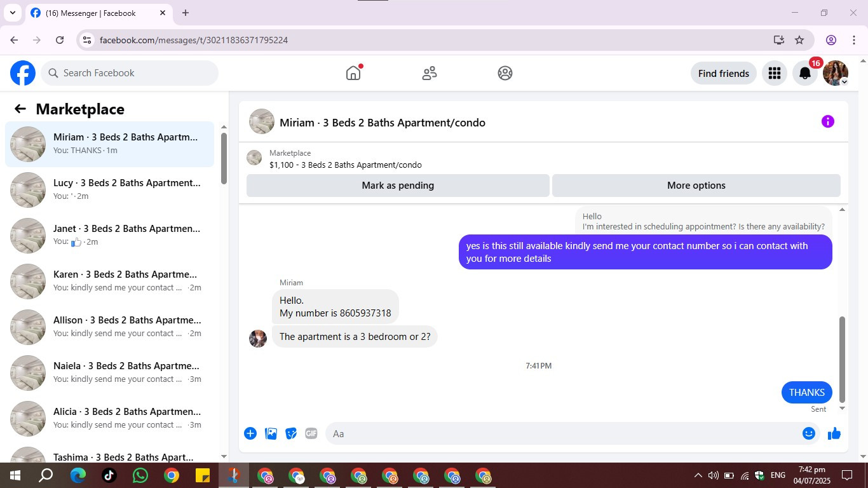868x488 pixels.
Task: Open the Lucy conversation
Action: click(110, 190)
